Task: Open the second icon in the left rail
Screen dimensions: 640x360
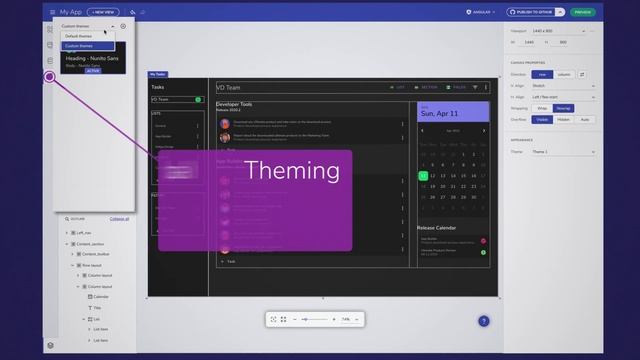Action: coord(50,45)
